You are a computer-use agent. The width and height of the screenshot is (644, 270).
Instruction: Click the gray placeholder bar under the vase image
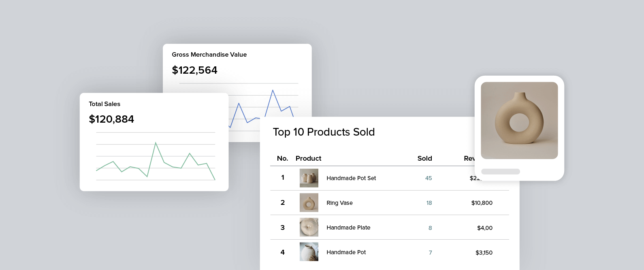point(500,172)
